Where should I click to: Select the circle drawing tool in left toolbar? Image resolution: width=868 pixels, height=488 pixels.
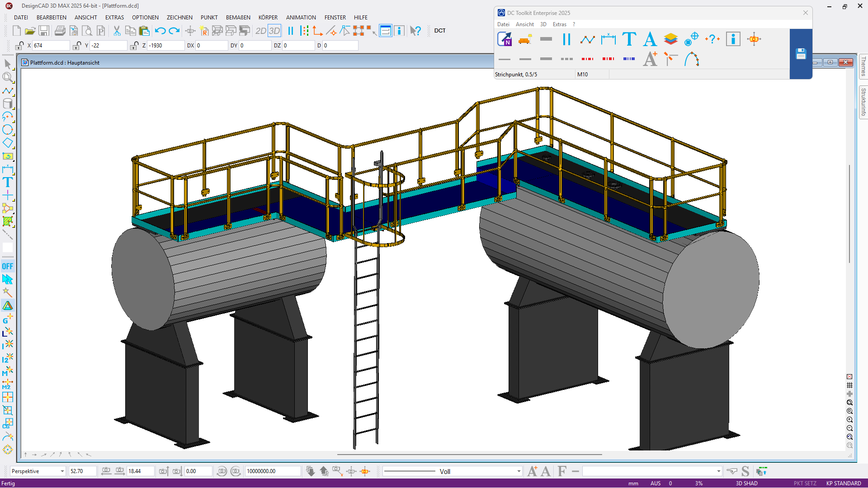tap(8, 130)
